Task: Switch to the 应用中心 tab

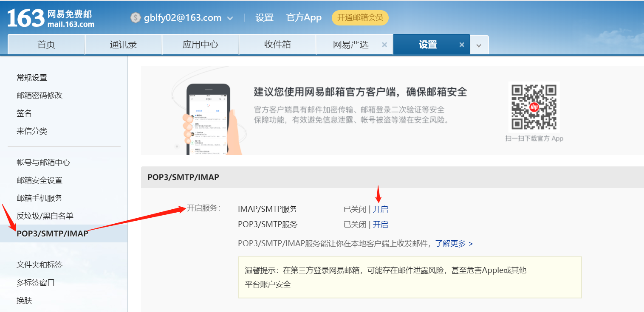Action: (x=200, y=45)
